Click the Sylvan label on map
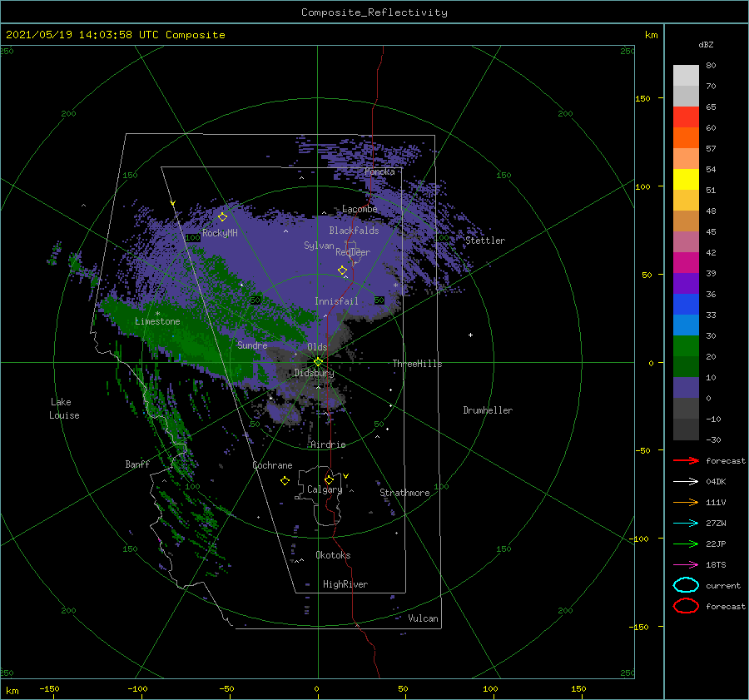Viewport: 749px width, 700px height. tap(319, 246)
